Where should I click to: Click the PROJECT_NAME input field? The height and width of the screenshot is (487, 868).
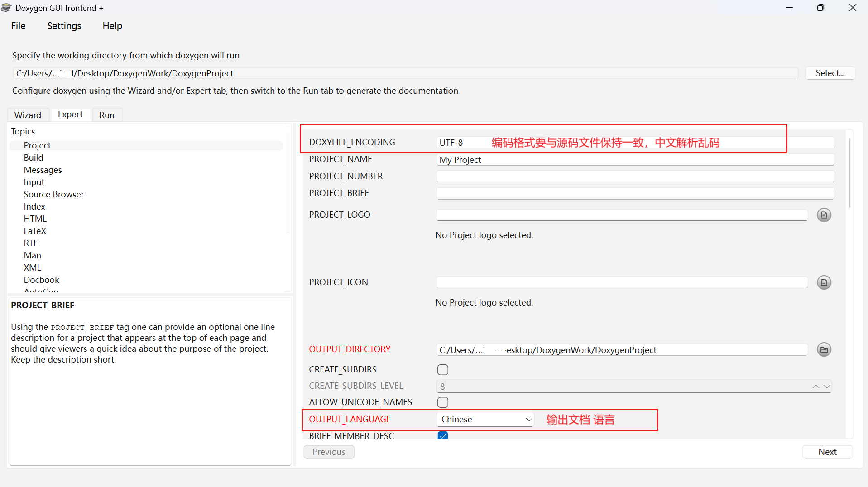tap(635, 160)
